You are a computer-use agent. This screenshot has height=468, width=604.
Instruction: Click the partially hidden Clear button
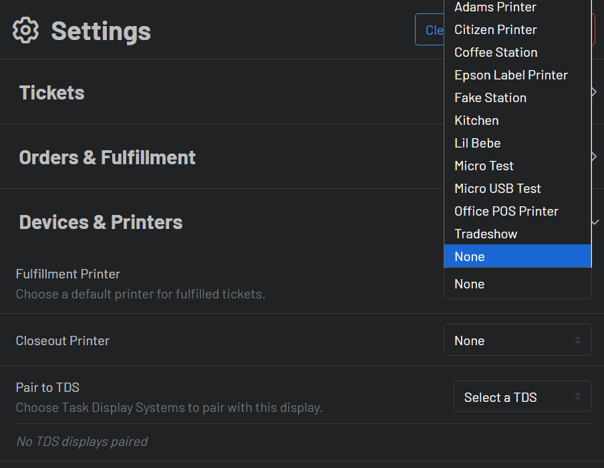click(x=429, y=30)
